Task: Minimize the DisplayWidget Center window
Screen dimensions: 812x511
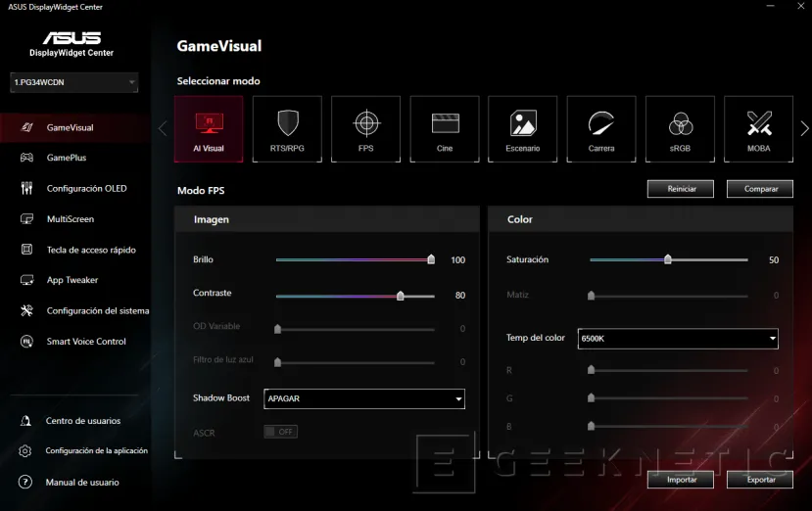Action: click(771, 6)
